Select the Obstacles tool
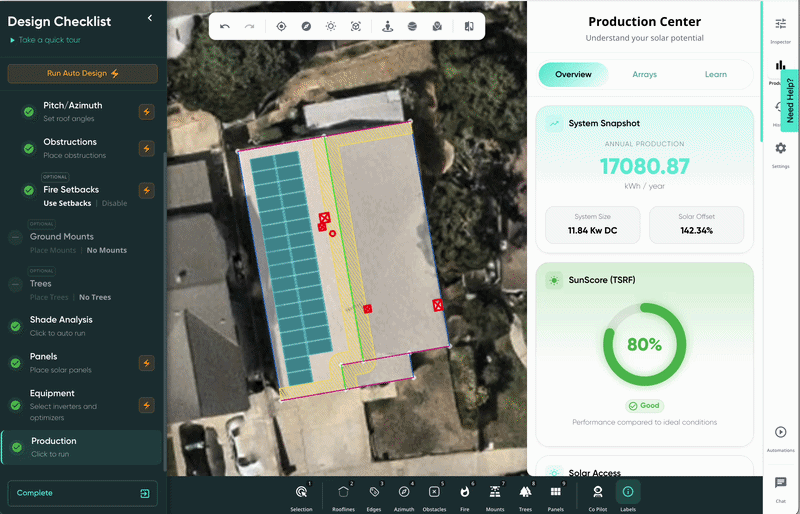This screenshot has height=514, width=800. [x=434, y=493]
